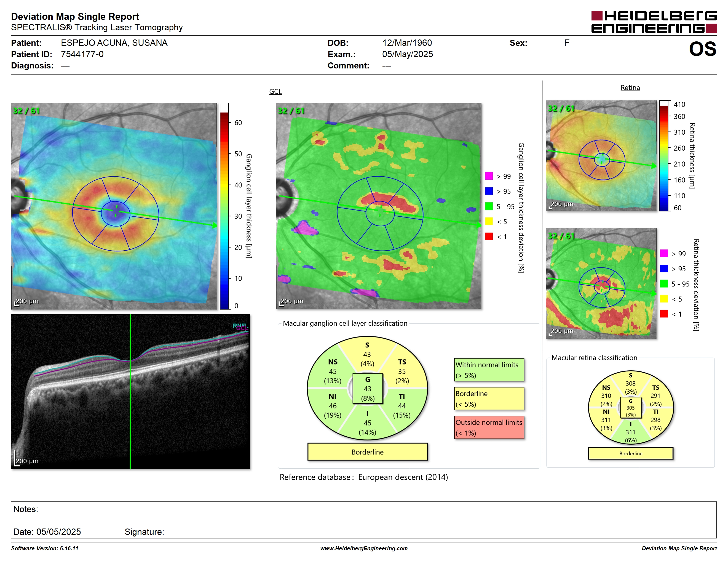Click the red <1 GCL legend swatch

click(x=489, y=236)
